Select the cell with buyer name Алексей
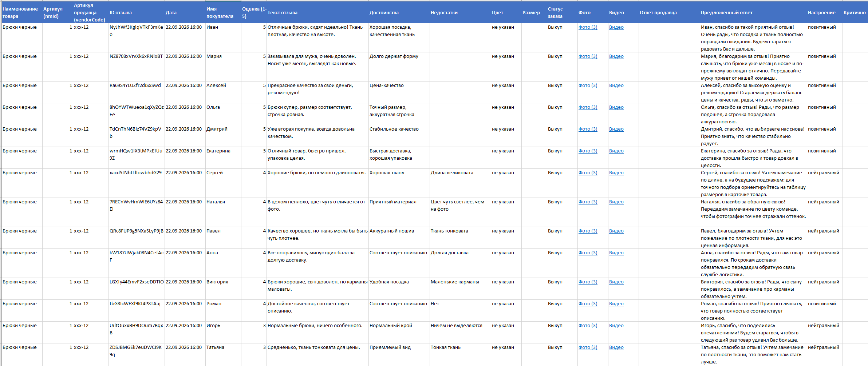This screenshot has height=366, width=868. pos(223,92)
